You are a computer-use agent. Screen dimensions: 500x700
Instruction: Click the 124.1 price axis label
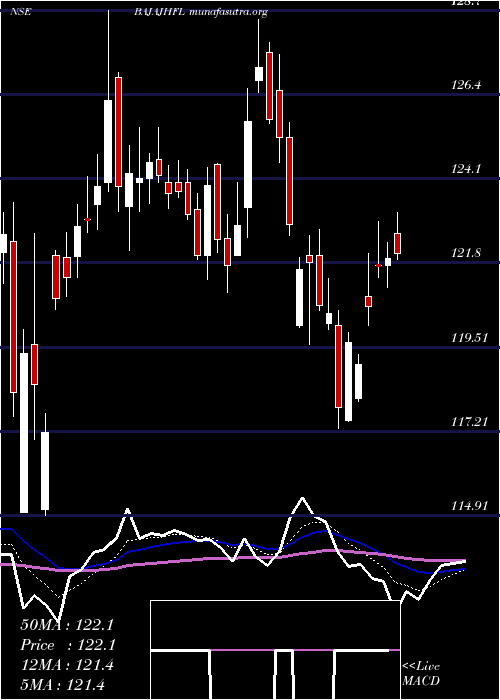pos(467,169)
